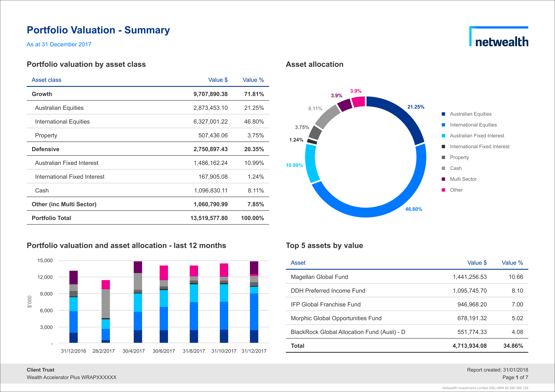
Task: Click the 15,000 y-axis label
Action: (45, 260)
